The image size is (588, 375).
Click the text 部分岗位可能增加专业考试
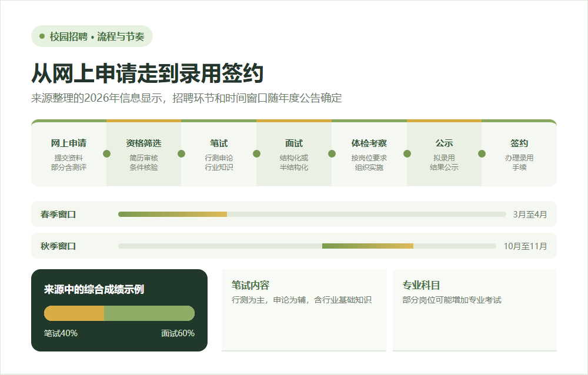[452, 300]
